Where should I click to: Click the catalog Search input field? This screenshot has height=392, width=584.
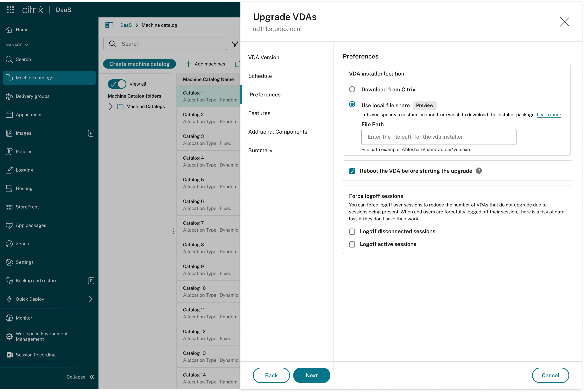pyautogui.click(x=165, y=44)
